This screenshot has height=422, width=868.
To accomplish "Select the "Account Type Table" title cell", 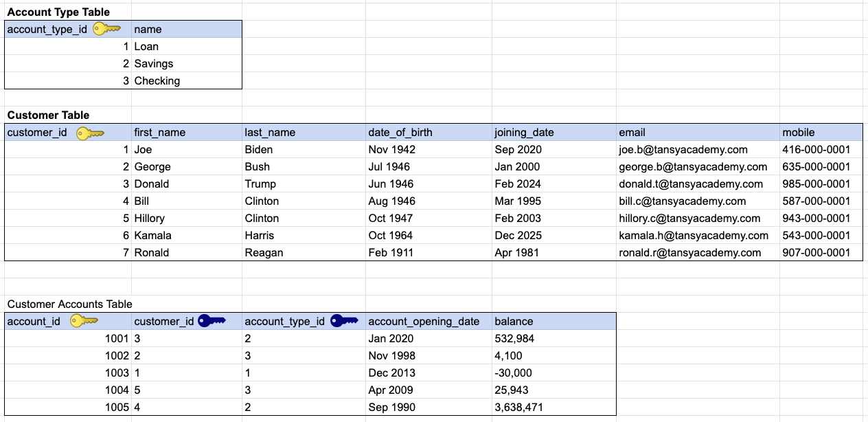I will click(58, 12).
